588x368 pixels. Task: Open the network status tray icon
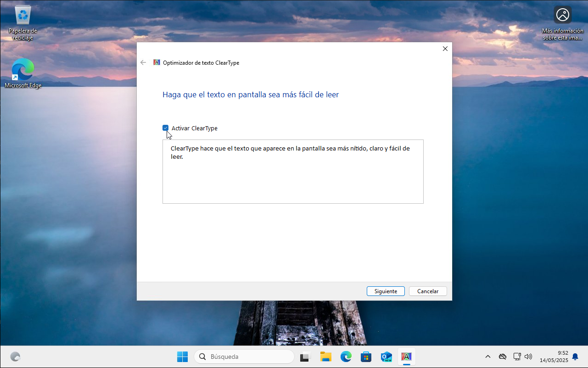click(x=517, y=357)
